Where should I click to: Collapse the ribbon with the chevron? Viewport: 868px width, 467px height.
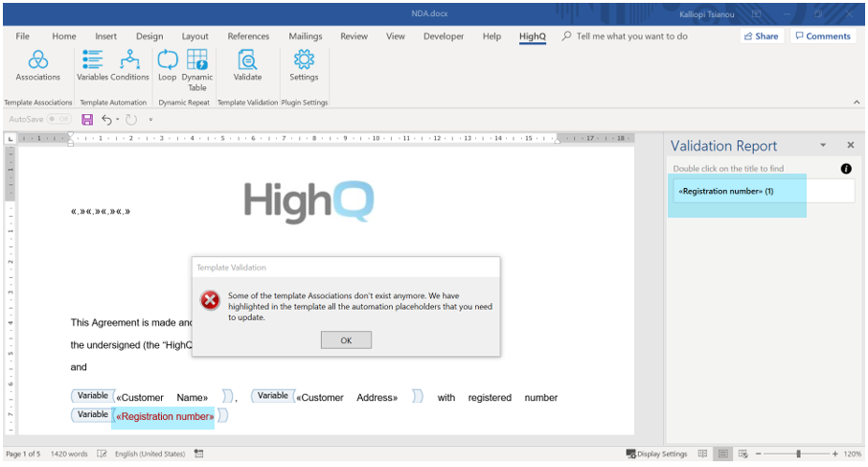[856, 102]
